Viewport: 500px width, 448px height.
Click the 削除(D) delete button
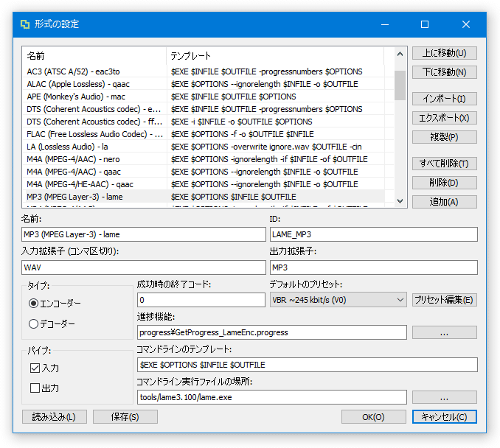click(x=444, y=183)
